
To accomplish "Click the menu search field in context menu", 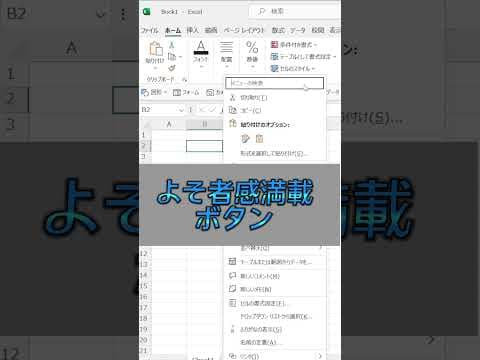I will (x=274, y=83).
